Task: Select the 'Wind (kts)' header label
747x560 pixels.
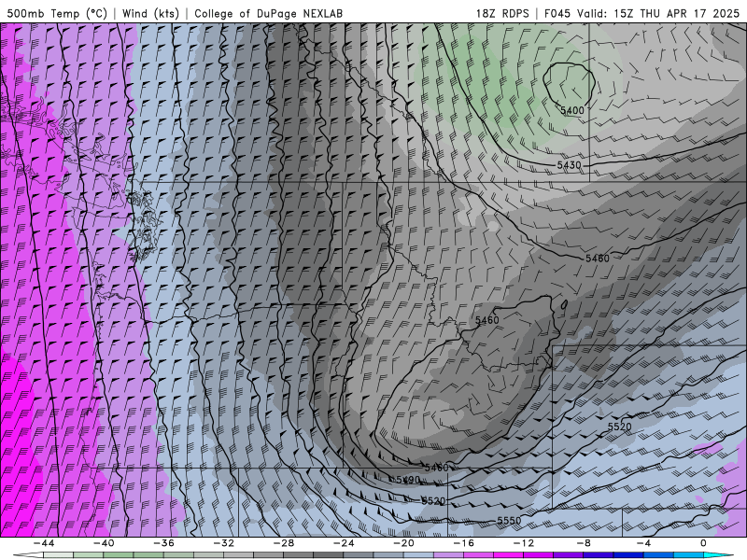Action: (x=150, y=14)
